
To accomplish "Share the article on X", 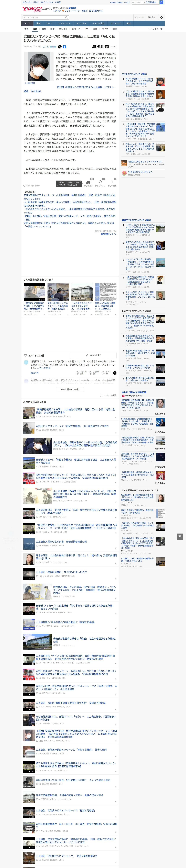I will click(x=60, y=47).
